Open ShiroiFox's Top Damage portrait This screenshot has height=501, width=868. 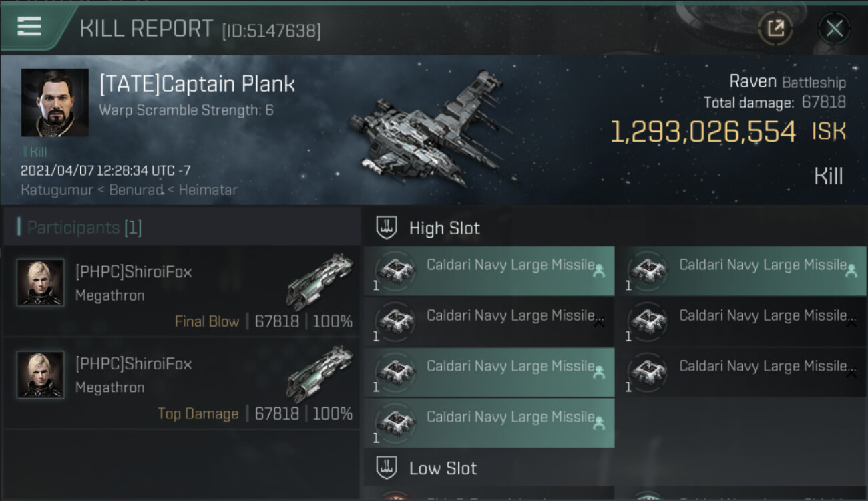point(41,374)
